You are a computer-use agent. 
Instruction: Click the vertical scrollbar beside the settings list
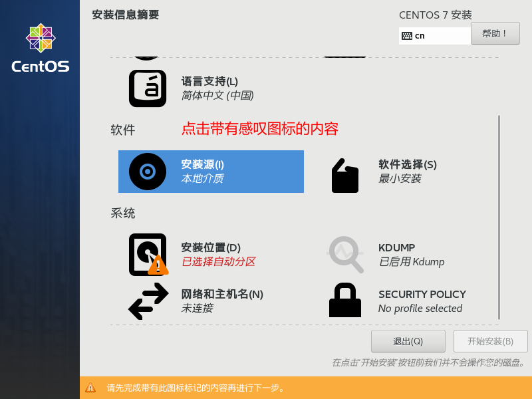tap(499, 217)
